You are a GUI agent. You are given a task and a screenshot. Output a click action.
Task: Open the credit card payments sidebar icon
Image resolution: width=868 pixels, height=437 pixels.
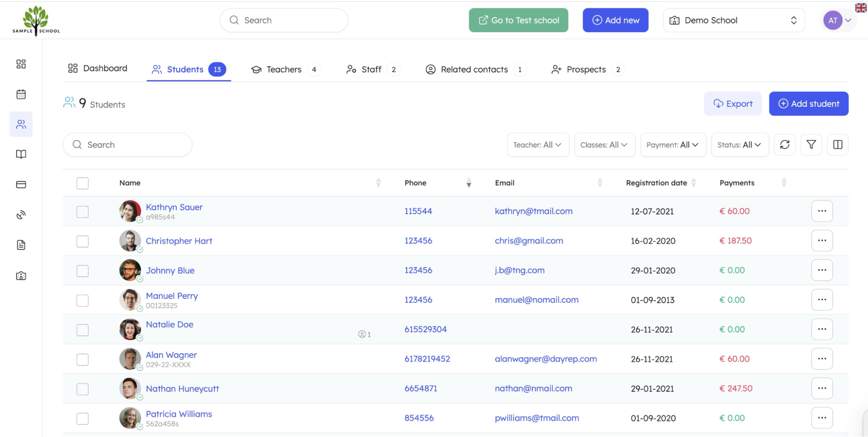(x=21, y=185)
